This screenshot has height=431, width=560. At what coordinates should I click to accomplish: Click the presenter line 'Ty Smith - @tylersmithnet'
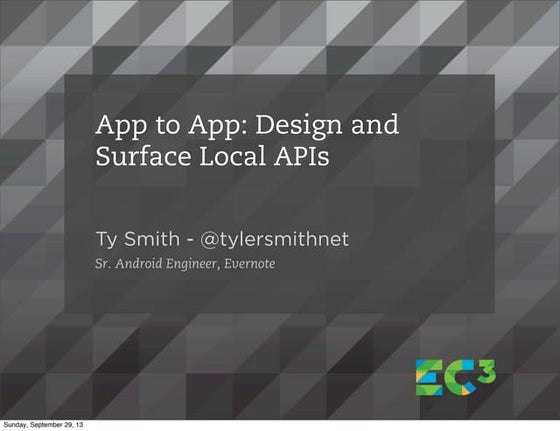tap(222, 239)
